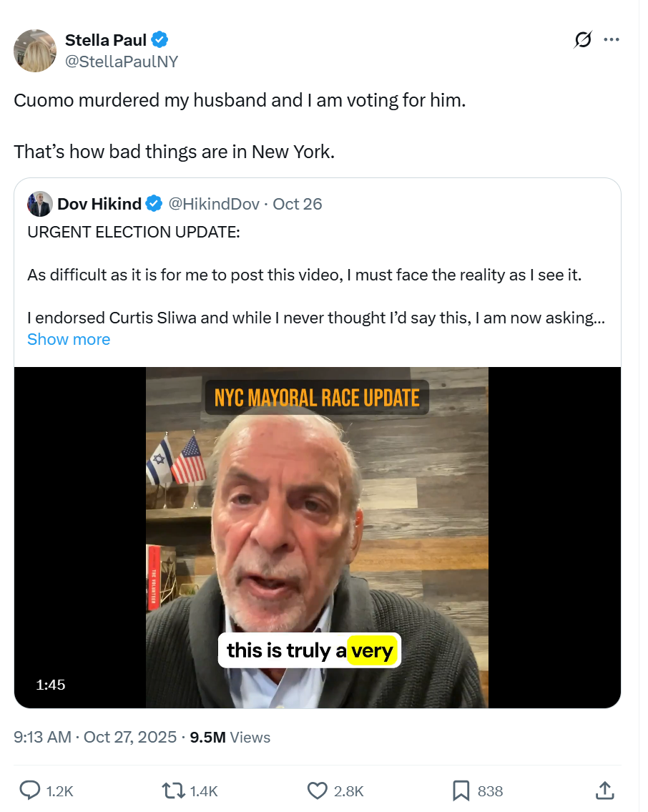Open Stella Paul's profile picture
This screenshot has height=812, width=648.
(34, 51)
